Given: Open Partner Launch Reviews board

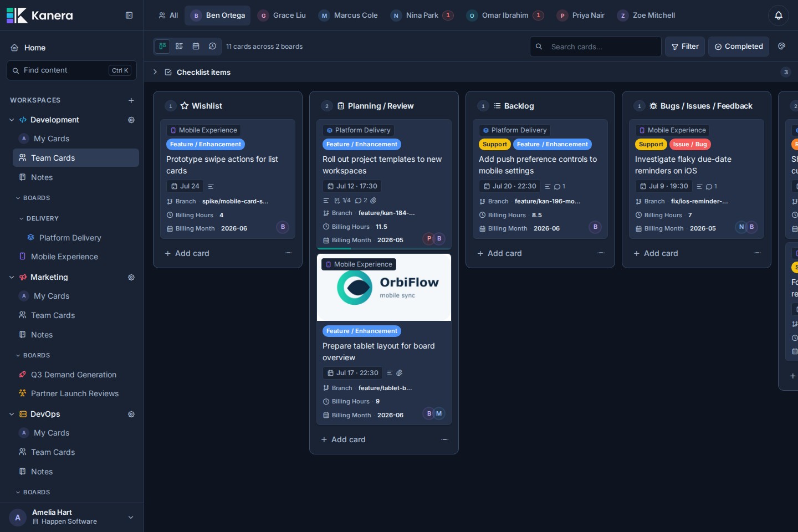Looking at the screenshot, I should (76, 393).
